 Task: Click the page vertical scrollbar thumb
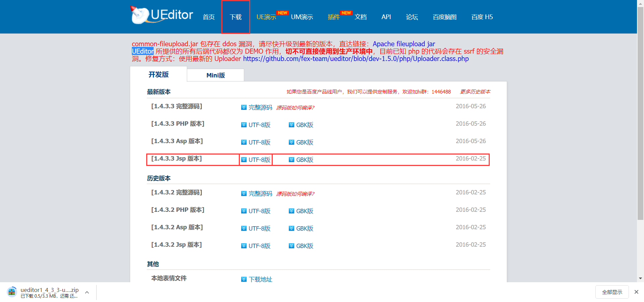[640, 113]
